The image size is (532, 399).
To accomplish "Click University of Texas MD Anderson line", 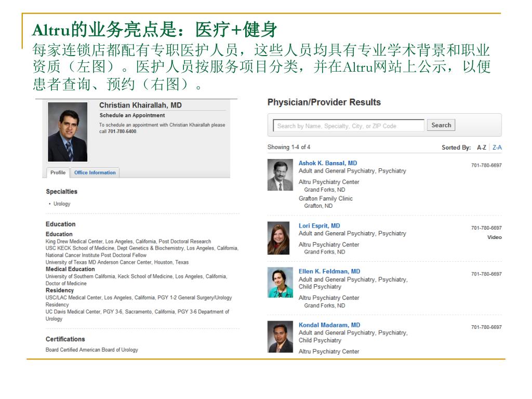I will click(x=117, y=262).
